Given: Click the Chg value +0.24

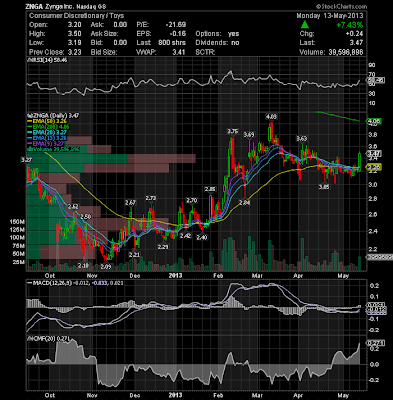Looking at the screenshot, I should [354, 34].
